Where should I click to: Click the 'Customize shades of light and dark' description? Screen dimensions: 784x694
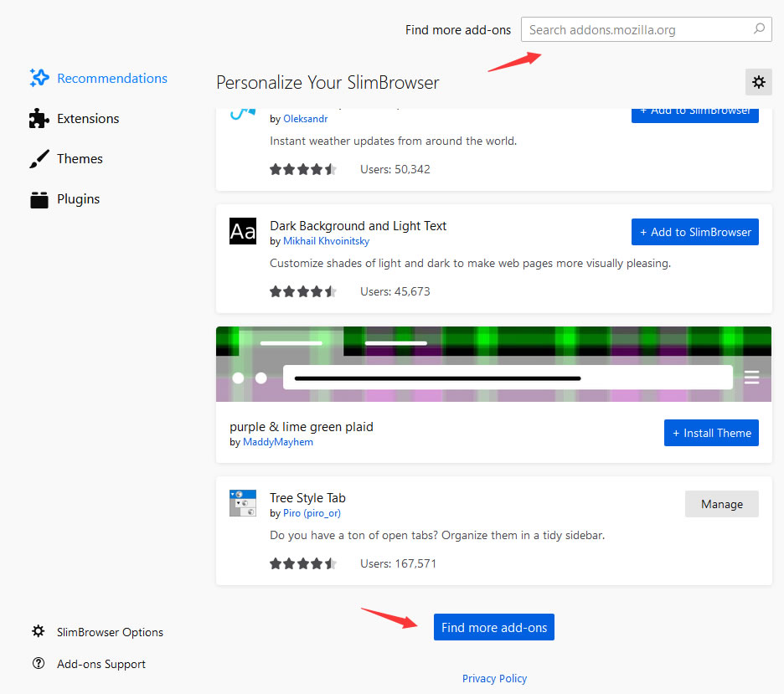[x=470, y=264]
